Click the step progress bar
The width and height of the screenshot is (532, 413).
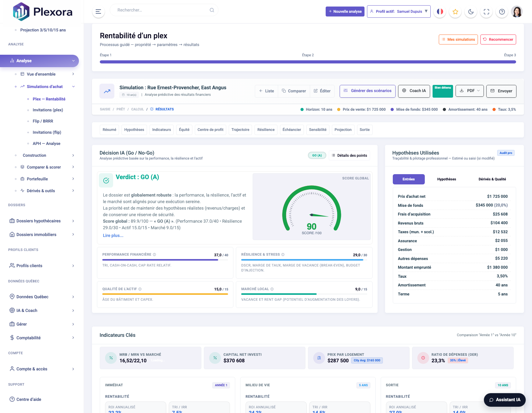point(308,62)
